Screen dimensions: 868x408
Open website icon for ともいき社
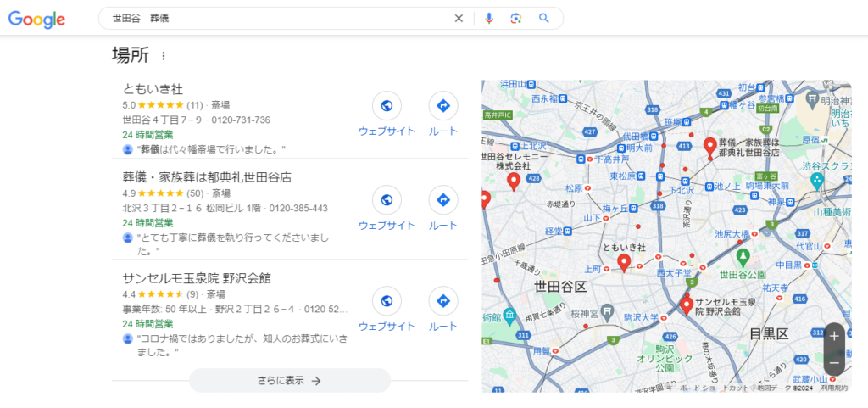[x=387, y=106]
